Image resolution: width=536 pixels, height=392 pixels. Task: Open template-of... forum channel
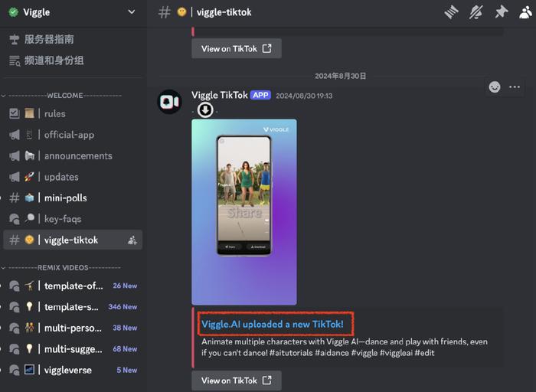click(73, 286)
